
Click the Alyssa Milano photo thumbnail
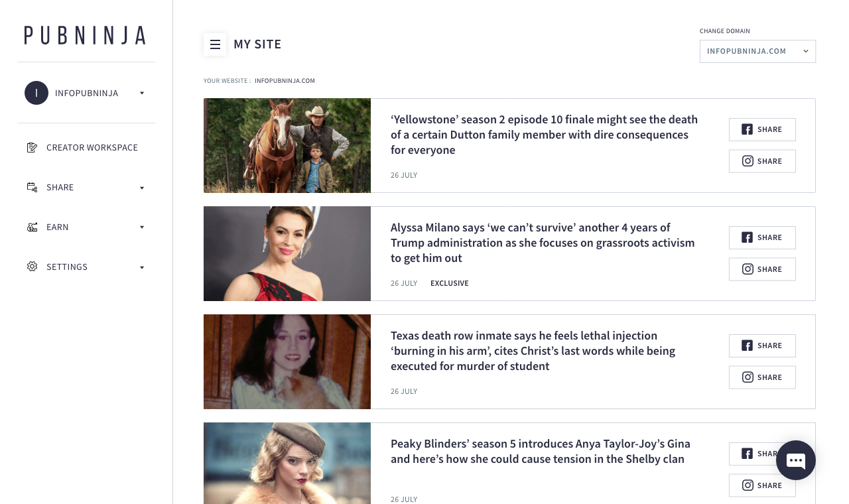(287, 254)
